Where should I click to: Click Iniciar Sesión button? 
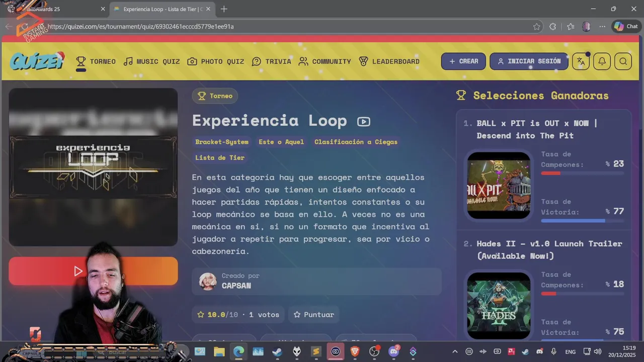[x=529, y=61]
